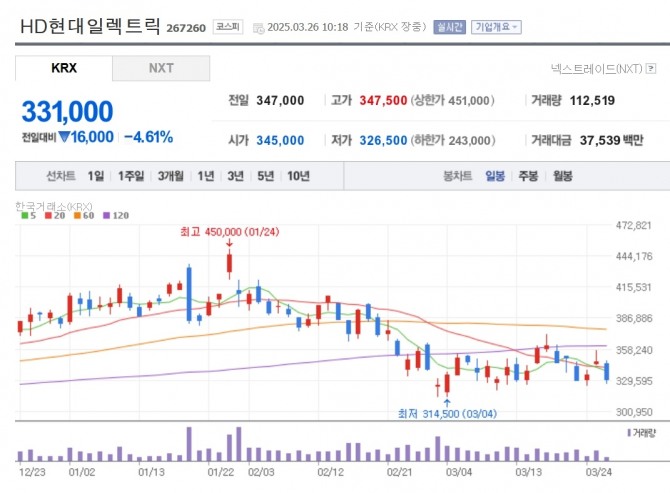Select the 1년 line chart
This screenshot has width=670, height=493.
206,176
